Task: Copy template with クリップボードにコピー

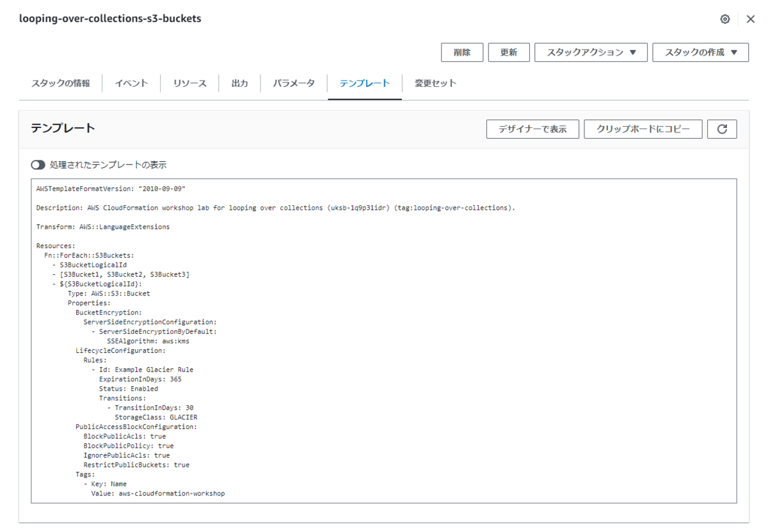Action: point(643,129)
